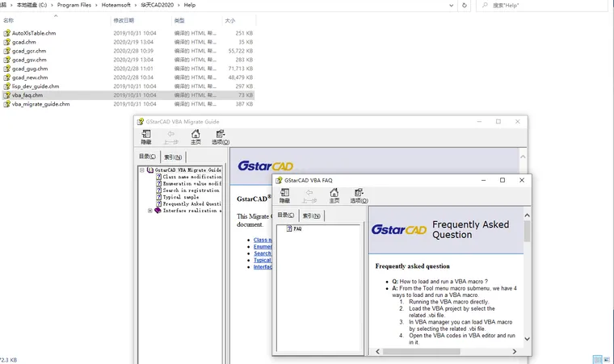Click scroll up arrow in Migrate Guide content

click(x=523, y=157)
